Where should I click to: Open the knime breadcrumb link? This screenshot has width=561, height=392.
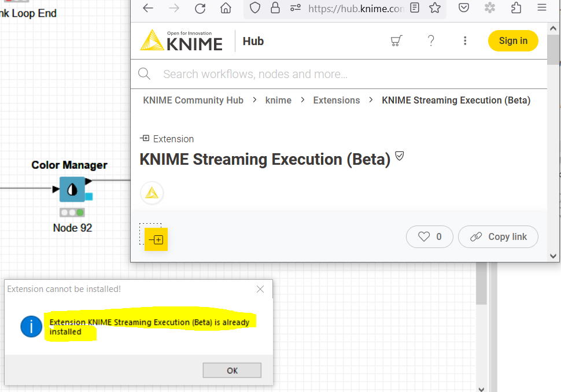(x=278, y=101)
